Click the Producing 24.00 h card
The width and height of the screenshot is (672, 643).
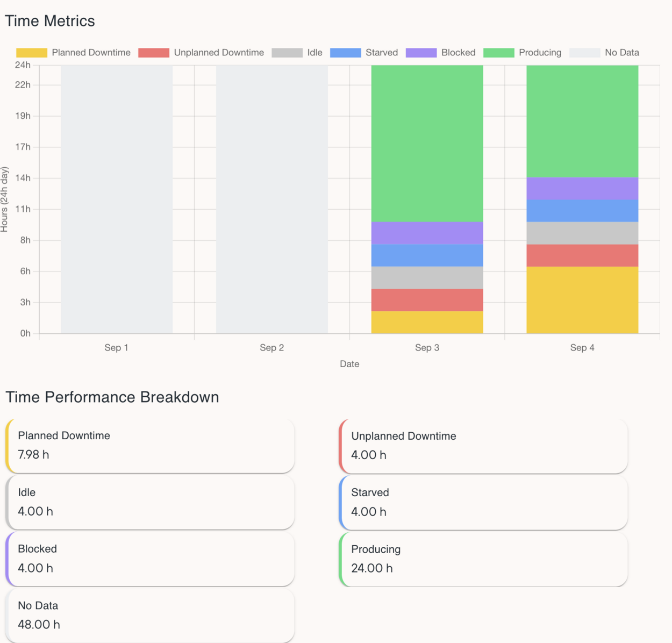[x=483, y=559]
